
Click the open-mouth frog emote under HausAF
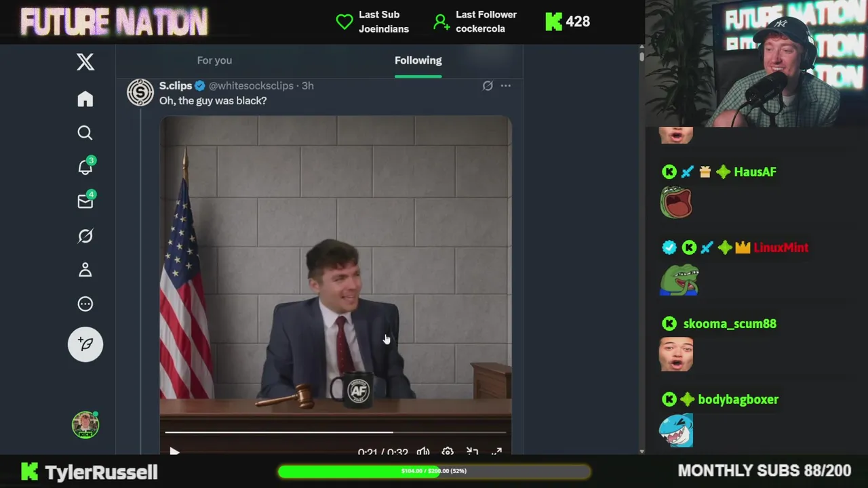[x=676, y=203]
